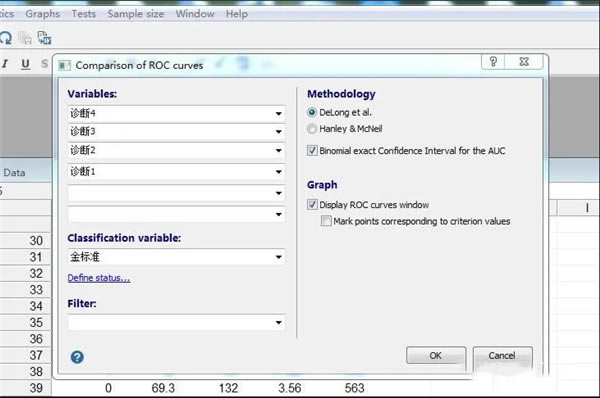Select spreadsheet row header 35

[x=25, y=323]
